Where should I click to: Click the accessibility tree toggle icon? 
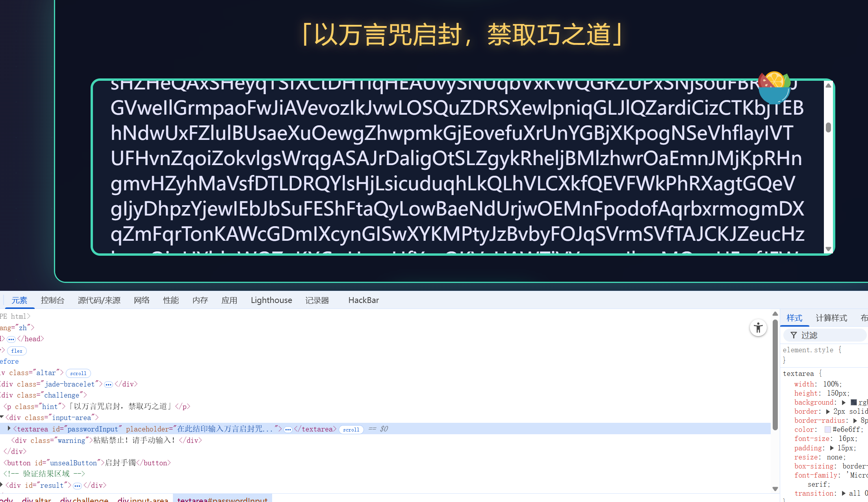tap(758, 328)
